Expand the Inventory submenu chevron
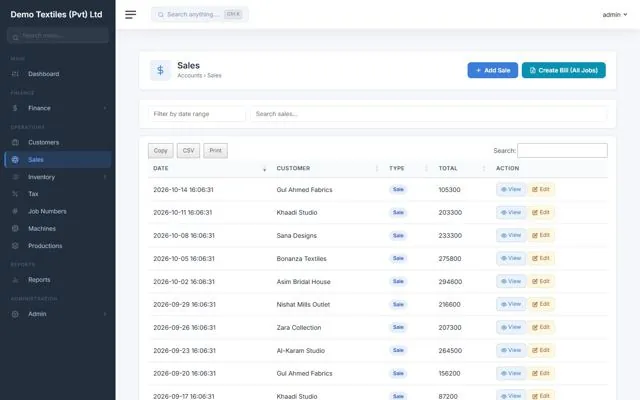Viewport: 640px width, 400px height. (x=105, y=177)
